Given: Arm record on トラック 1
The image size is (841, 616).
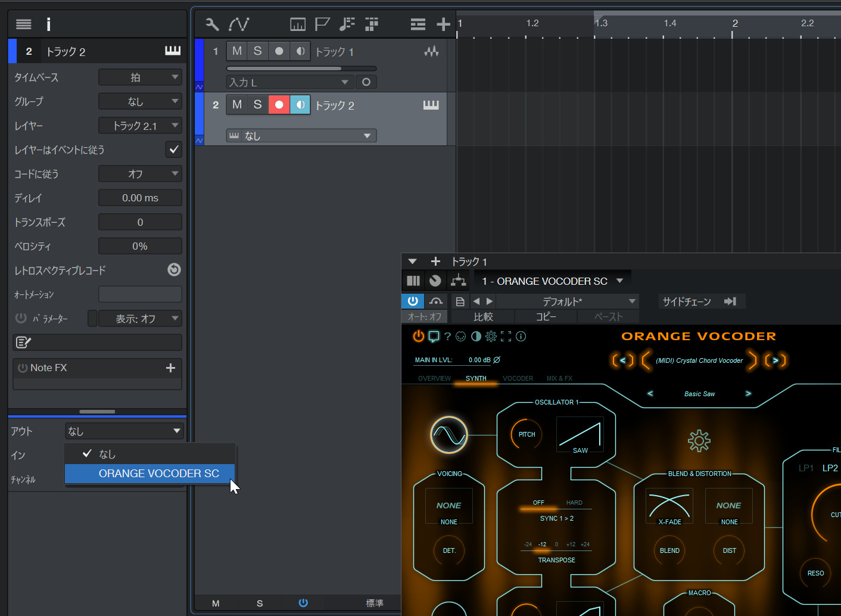Looking at the screenshot, I should (279, 51).
